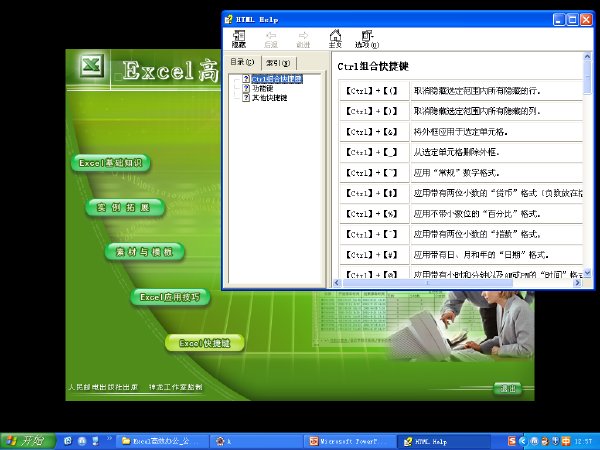600x450 pixels.
Task: Select the 功能键 topic in the tree
Action: 262,88
